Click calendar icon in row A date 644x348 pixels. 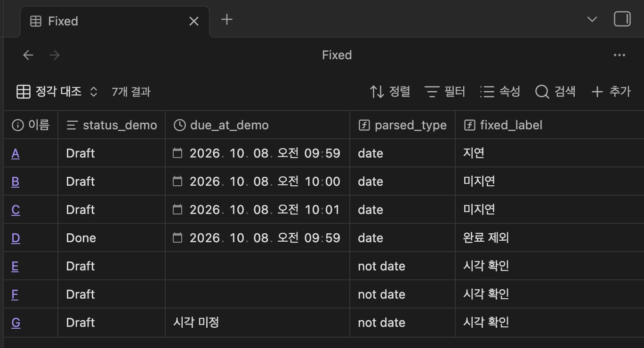coord(177,153)
